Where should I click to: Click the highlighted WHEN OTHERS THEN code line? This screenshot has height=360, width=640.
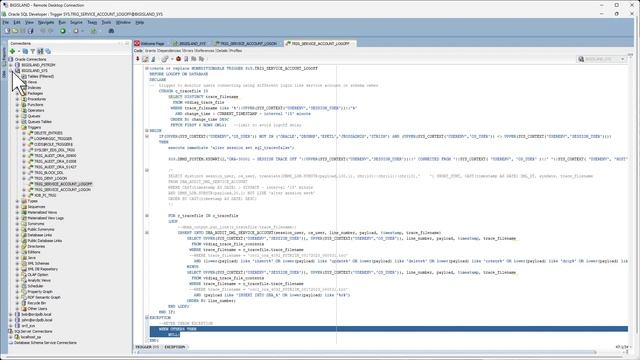coord(389,329)
